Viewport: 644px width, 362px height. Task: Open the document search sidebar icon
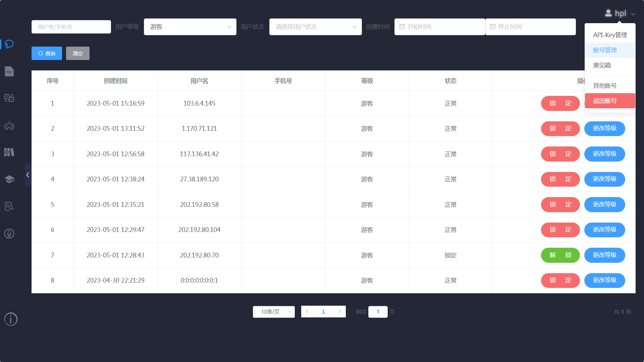pyautogui.click(x=9, y=206)
